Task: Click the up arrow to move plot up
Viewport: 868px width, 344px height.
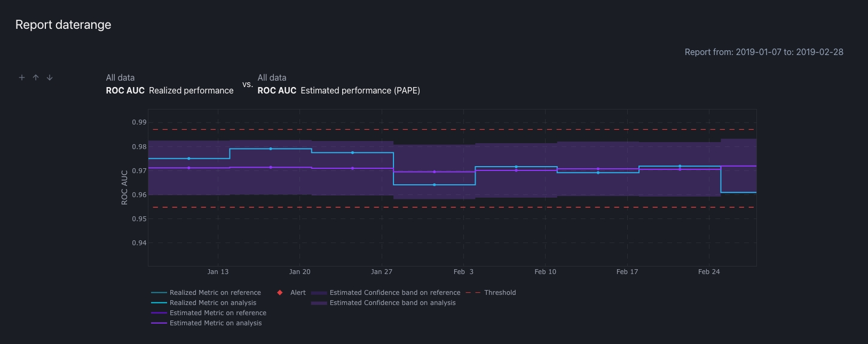Action: pos(36,77)
